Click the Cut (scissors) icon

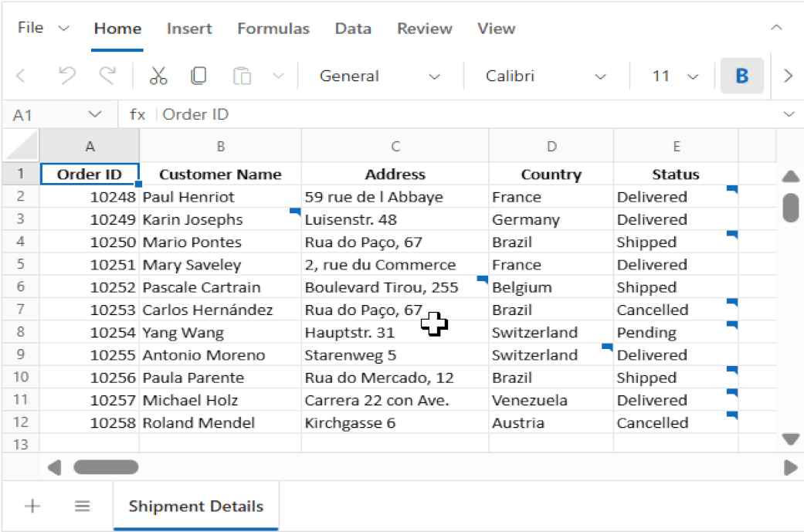(159, 76)
